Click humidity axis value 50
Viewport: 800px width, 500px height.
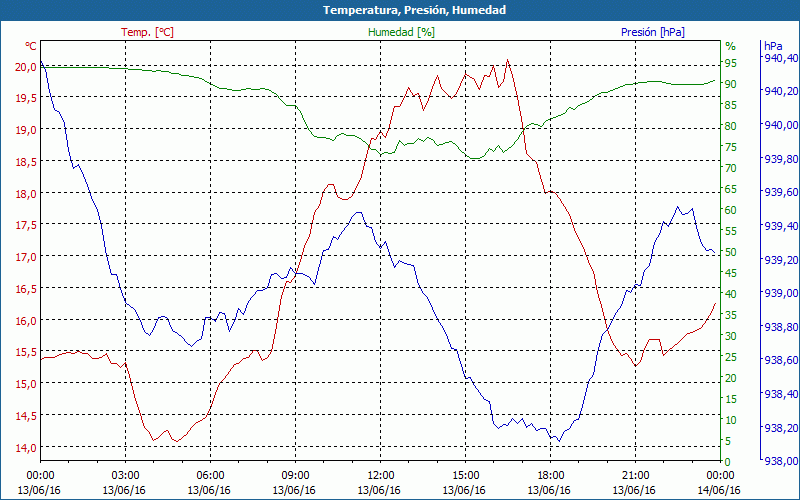point(731,252)
